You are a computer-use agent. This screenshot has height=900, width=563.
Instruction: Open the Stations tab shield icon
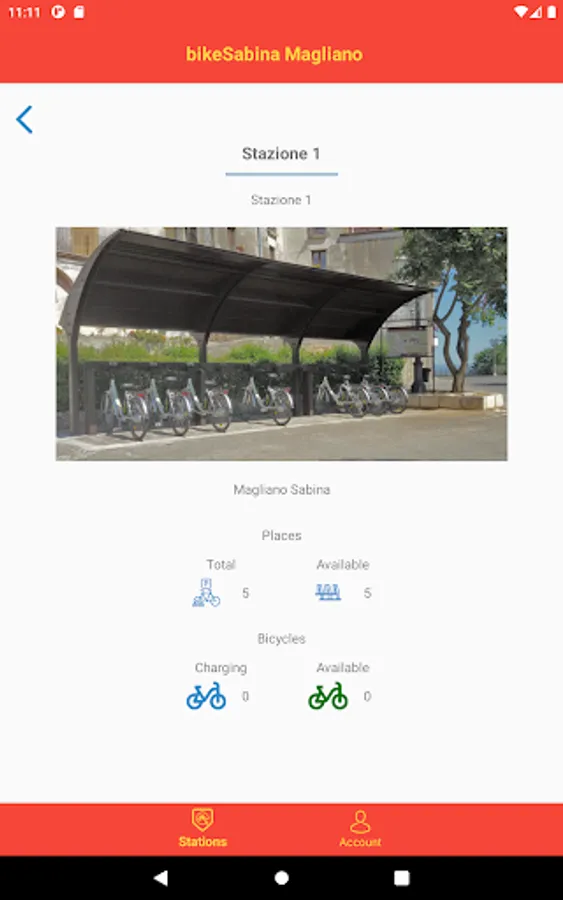(x=203, y=820)
